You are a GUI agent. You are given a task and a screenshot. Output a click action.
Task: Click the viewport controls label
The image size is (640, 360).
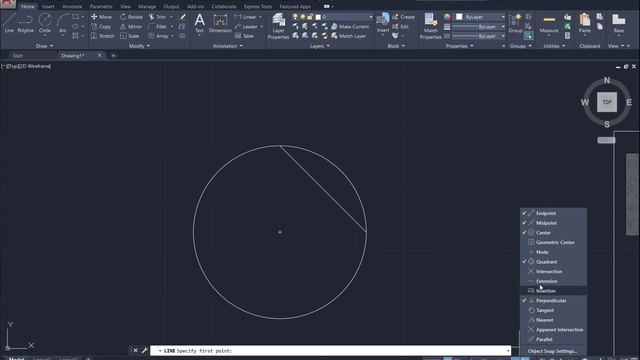point(26,66)
